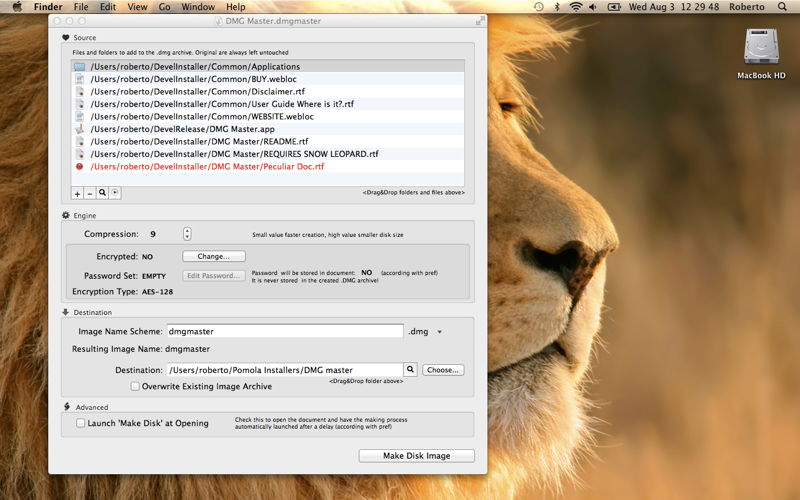
Task: Click the magnifier button next to Destination field
Action: tap(410, 369)
